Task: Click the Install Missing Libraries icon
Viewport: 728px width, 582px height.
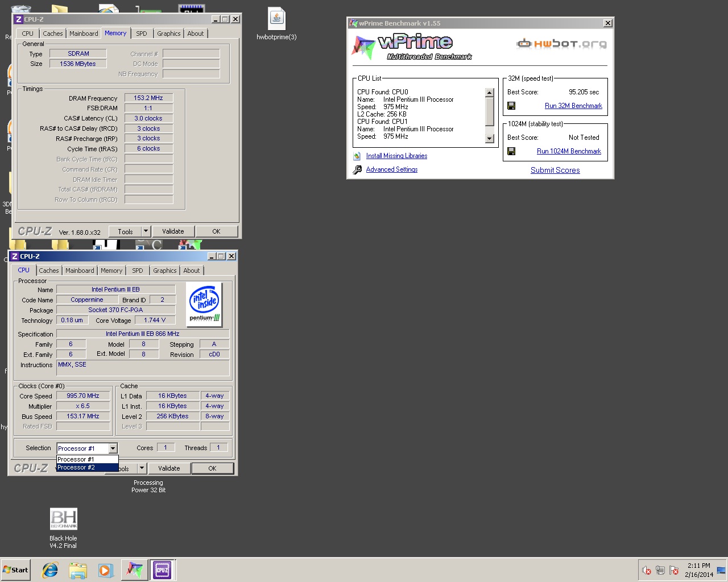Action: (x=357, y=156)
